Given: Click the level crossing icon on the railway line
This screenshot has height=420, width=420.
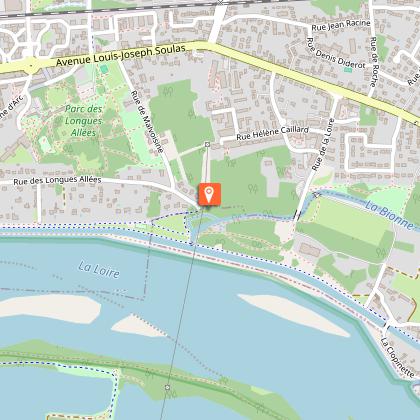Looking at the screenshot, I should 220,2.
